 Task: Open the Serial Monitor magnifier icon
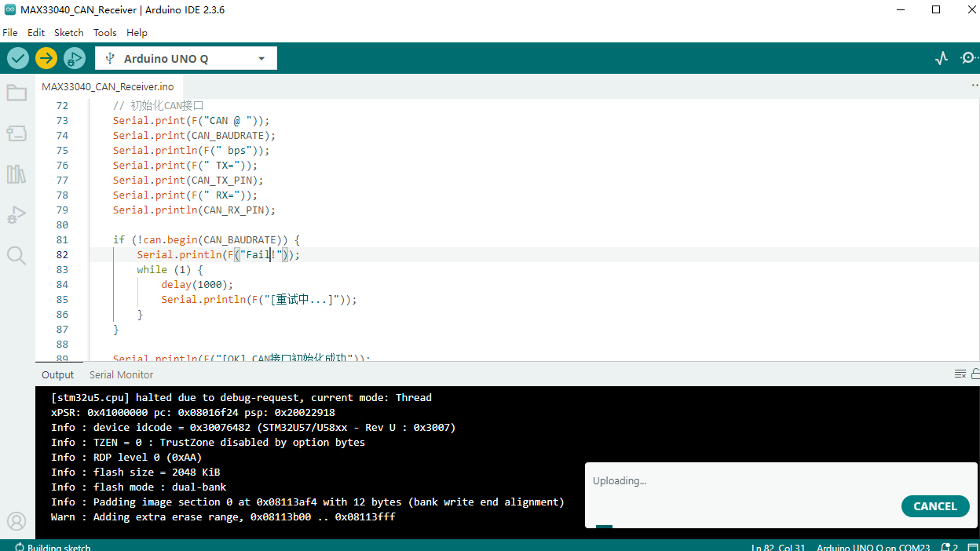(969, 58)
